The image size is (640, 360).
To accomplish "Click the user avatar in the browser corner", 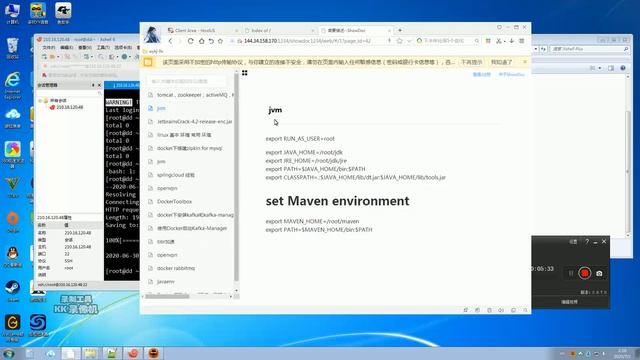I will click(x=152, y=34).
